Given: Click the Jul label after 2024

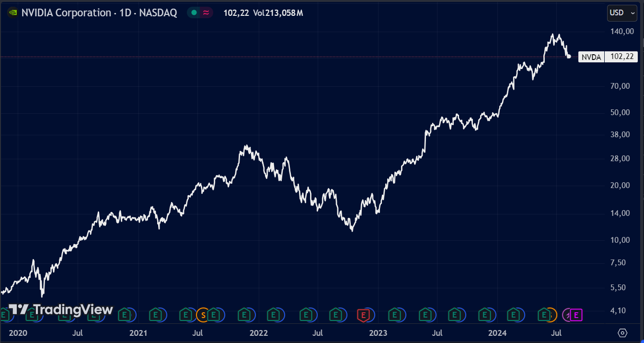Looking at the screenshot, I should [556, 332].
